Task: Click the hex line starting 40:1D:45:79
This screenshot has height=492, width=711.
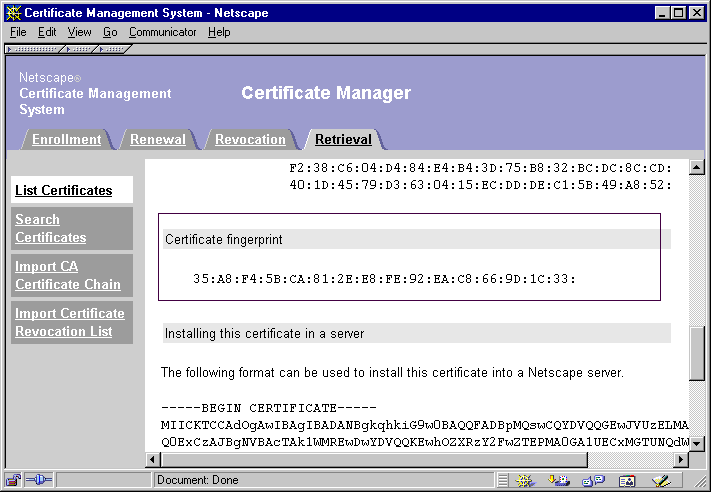Action: 480,185
